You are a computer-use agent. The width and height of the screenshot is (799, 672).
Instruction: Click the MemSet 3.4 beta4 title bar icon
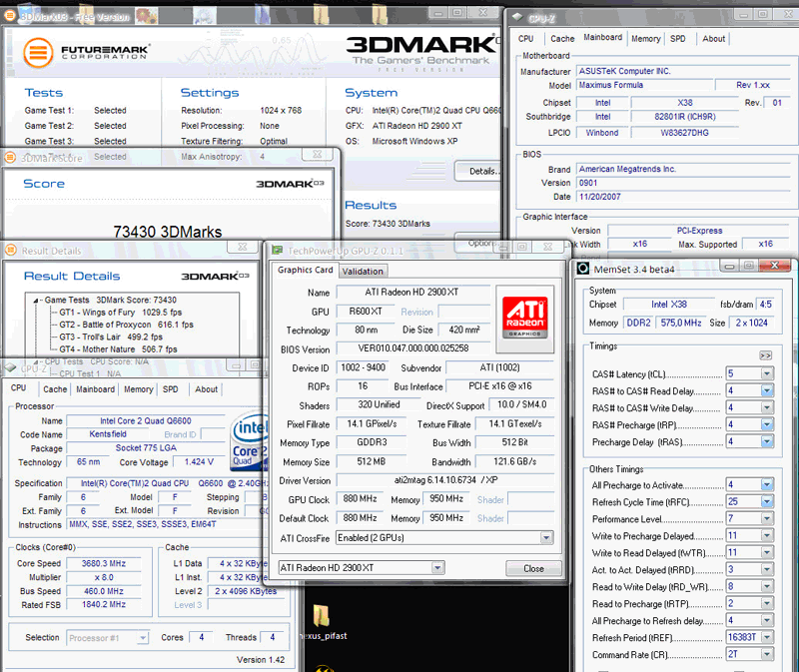(583, 269)
